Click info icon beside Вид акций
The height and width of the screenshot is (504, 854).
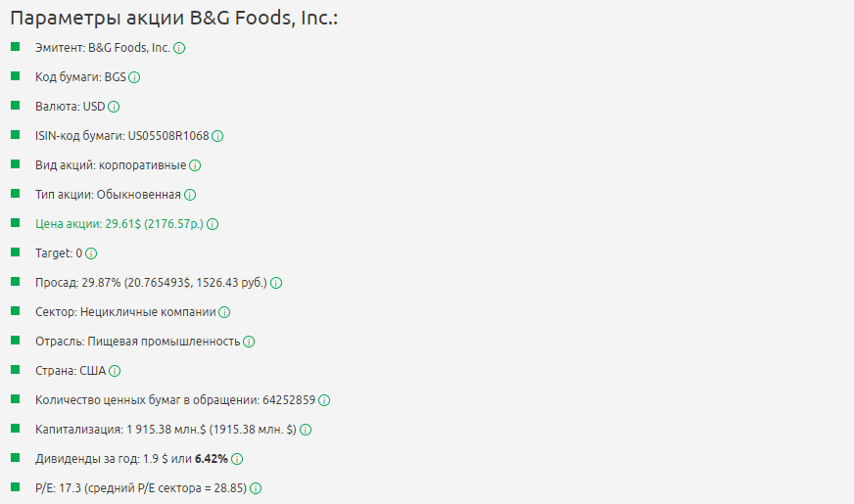click(x=194, y=165)
